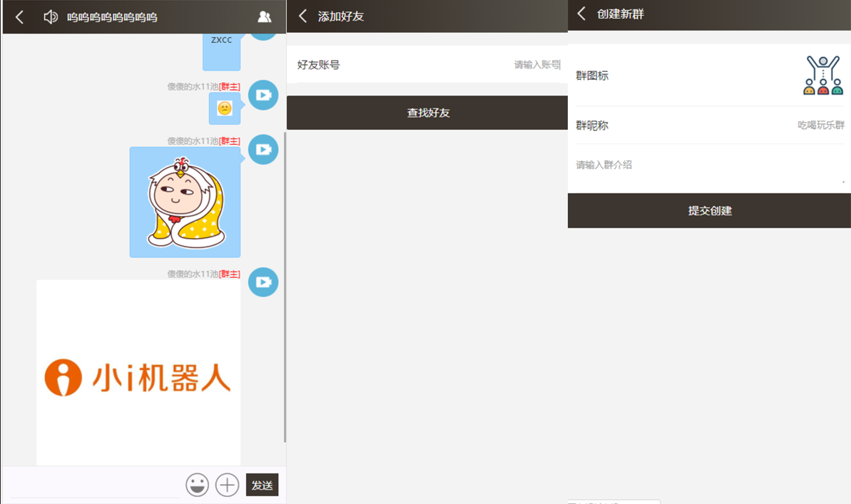Go back from the 添加好友 page
Image resolution: width=851 pixels, height=504 pixels.
(x=300, y=14)
